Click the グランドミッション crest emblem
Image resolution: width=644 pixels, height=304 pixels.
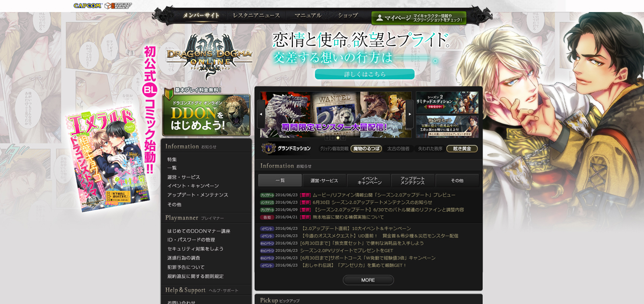click(268, 148)
